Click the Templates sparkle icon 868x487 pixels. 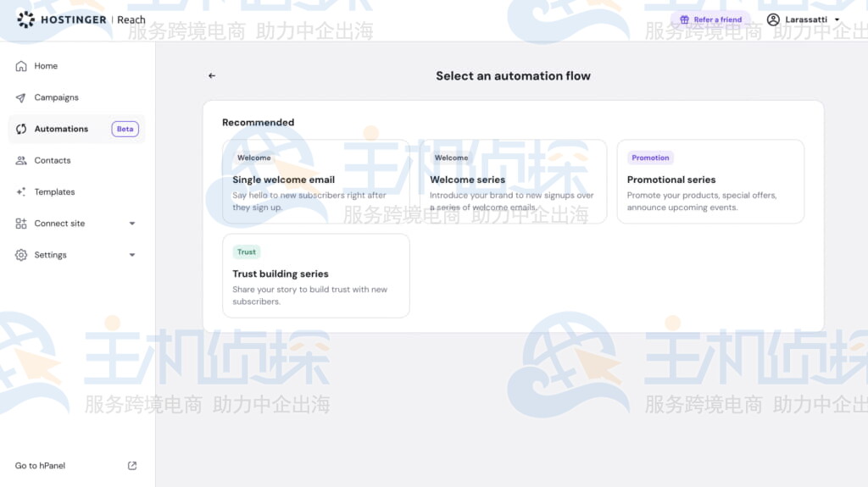(21, 192)
